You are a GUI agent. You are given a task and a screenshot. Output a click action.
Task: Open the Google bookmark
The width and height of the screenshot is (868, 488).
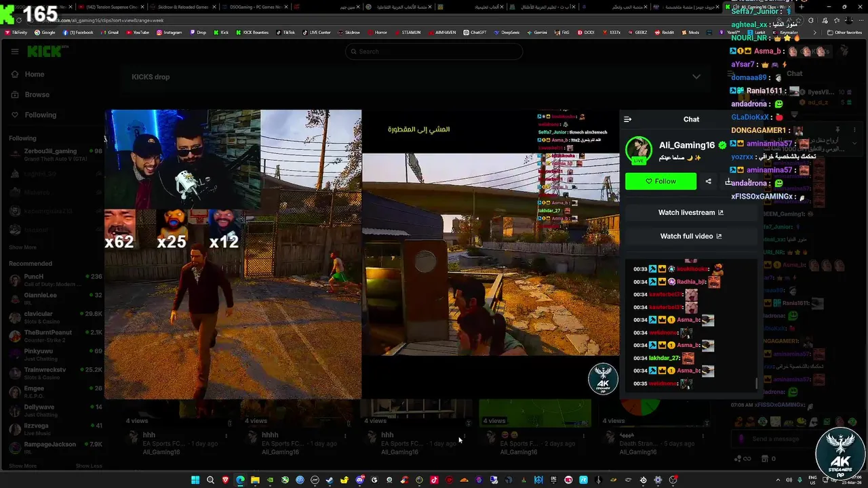point(45,33)
